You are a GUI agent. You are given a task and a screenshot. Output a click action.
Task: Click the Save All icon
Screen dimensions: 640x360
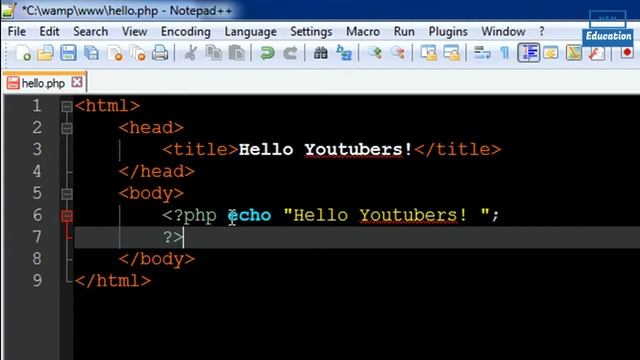(x=91, y=53)
